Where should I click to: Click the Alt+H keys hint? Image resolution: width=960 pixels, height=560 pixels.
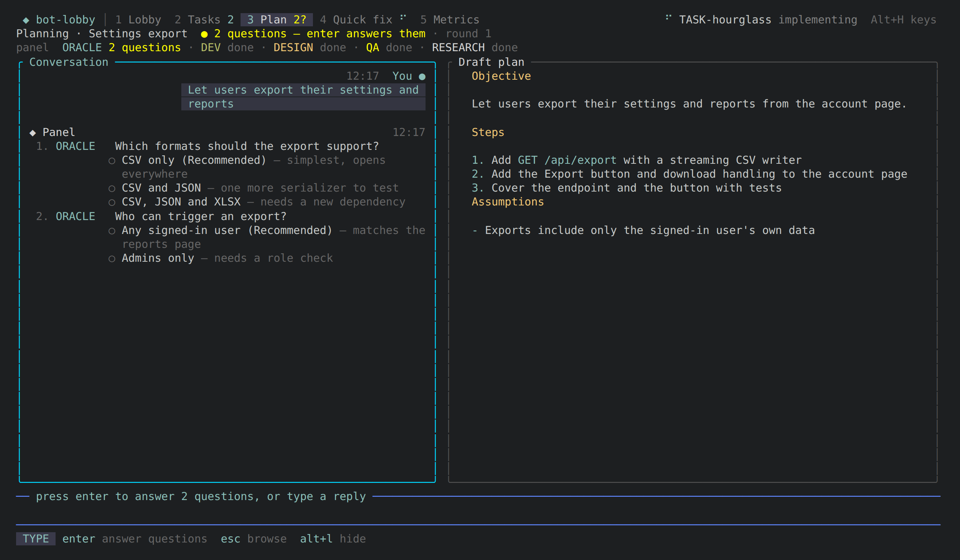(x=903, y=19)
